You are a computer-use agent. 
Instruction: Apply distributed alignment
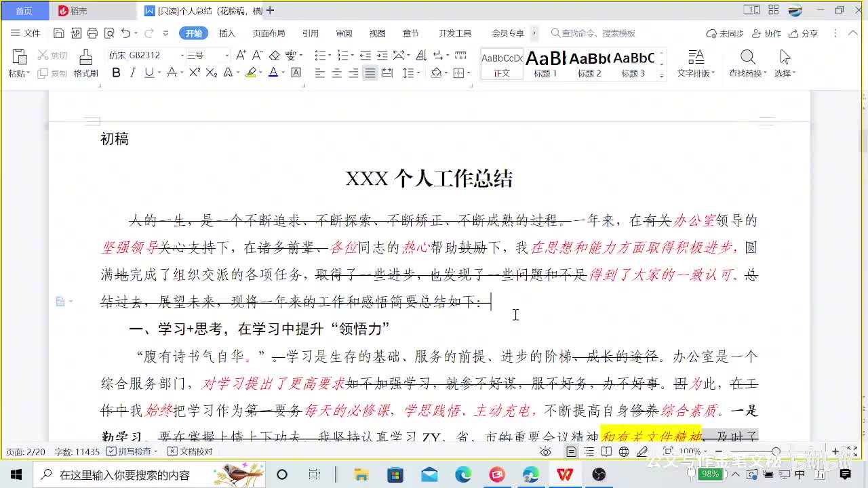click(x=387, y=73)
